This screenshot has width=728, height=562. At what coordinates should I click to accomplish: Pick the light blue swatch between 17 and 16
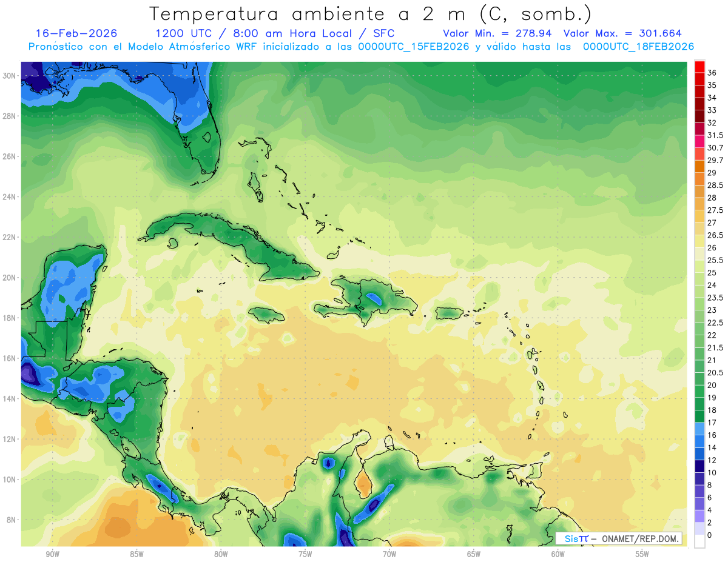point(699,429)
